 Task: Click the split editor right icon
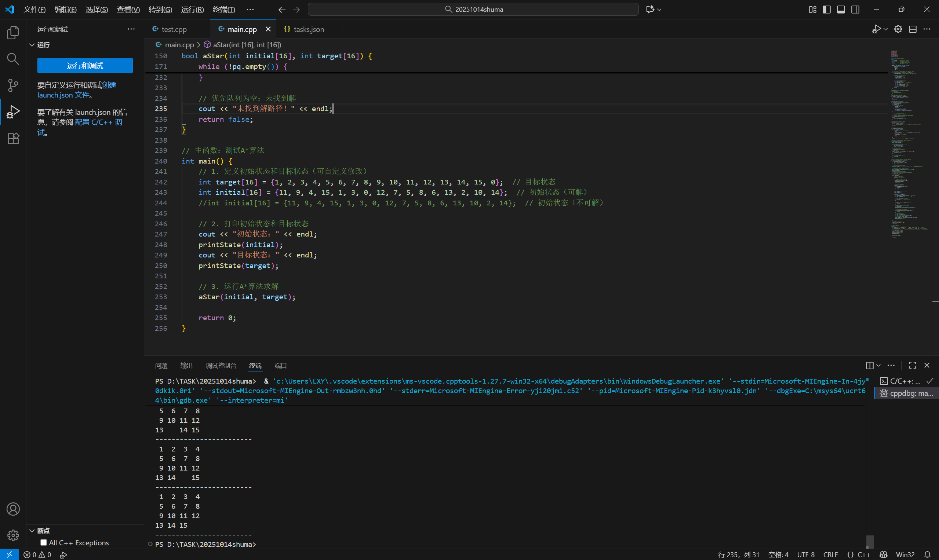(913, 29)
